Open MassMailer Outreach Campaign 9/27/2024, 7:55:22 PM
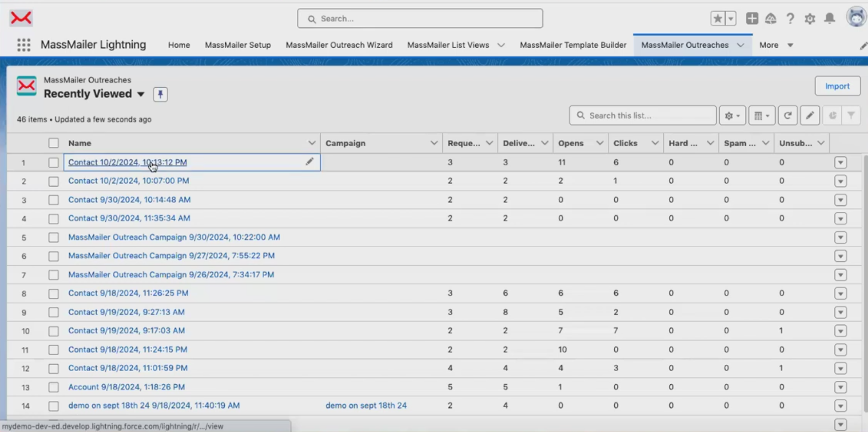 (x=171, y=256)
